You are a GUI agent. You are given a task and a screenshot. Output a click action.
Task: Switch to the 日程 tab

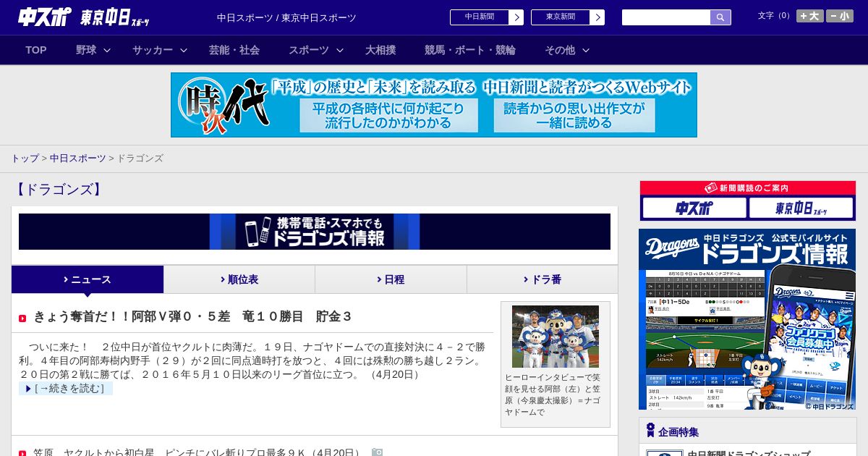[x=391, y=279]
